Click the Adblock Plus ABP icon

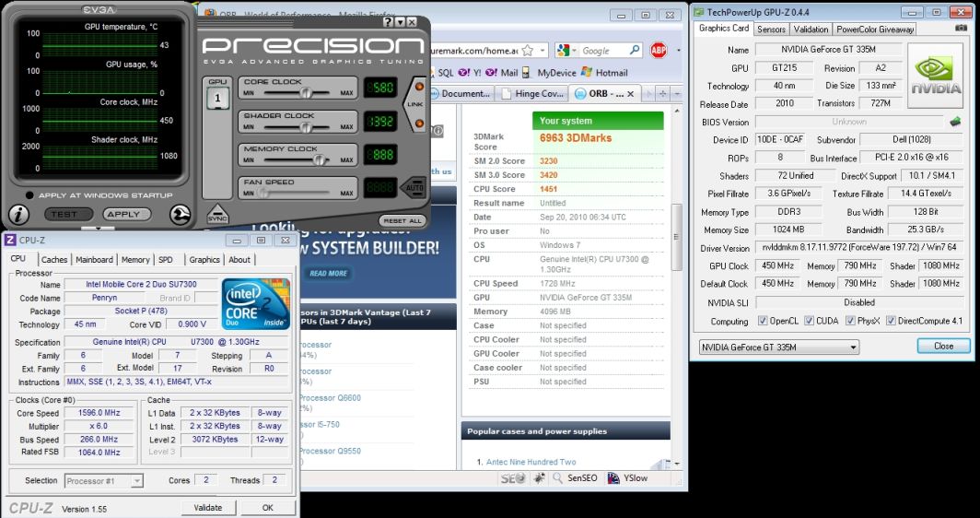(659, 50)
